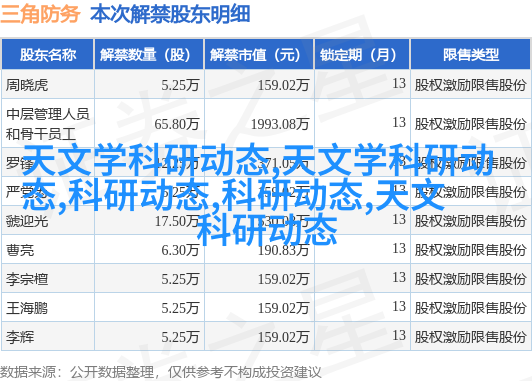Image resolution: width=532 pixels, height=381 pixels.
Task: Click the 本次解禁股东明细 heading
Action: click(x=170, y=14)
